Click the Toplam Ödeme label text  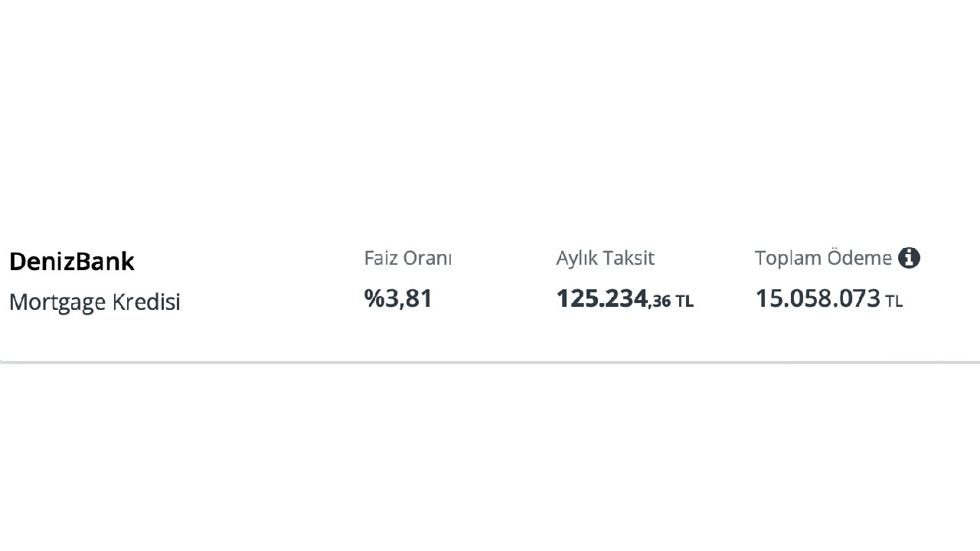click(x=823, y=258)
